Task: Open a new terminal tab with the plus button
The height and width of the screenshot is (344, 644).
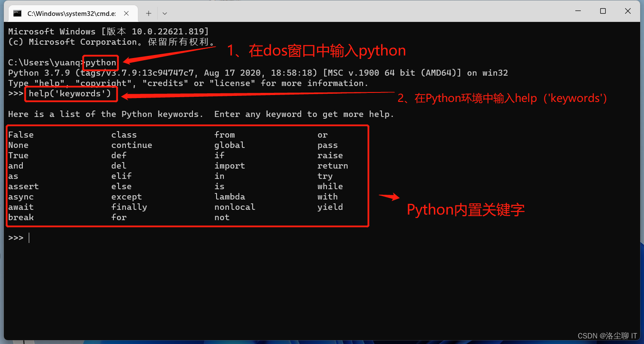Action: (x=148, y=13)
